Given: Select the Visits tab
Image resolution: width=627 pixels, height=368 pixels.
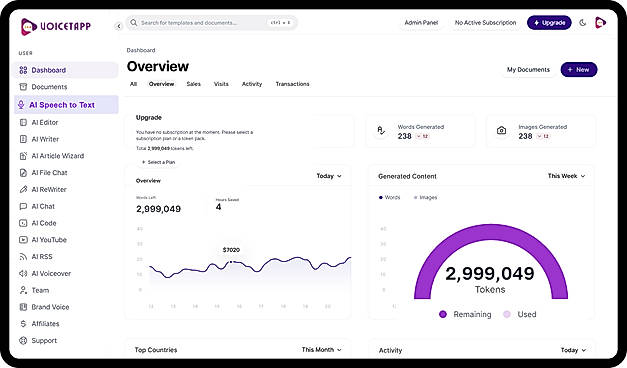Looking at the screenshot, I should pos(221,84).
